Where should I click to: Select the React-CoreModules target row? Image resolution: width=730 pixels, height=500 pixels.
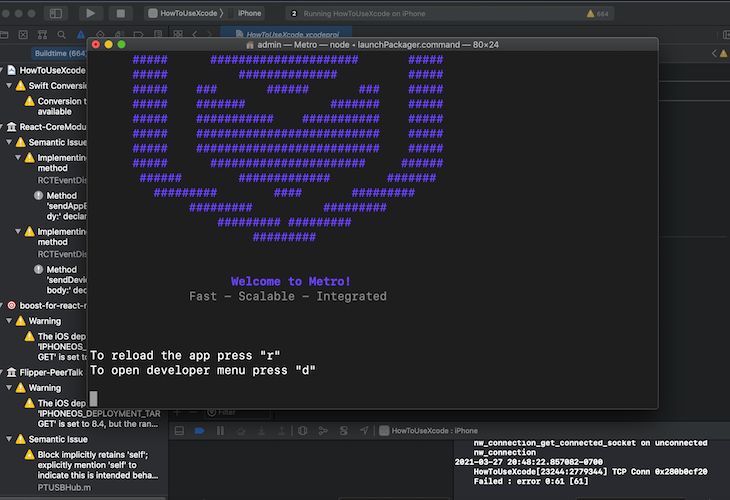point(47,127)
